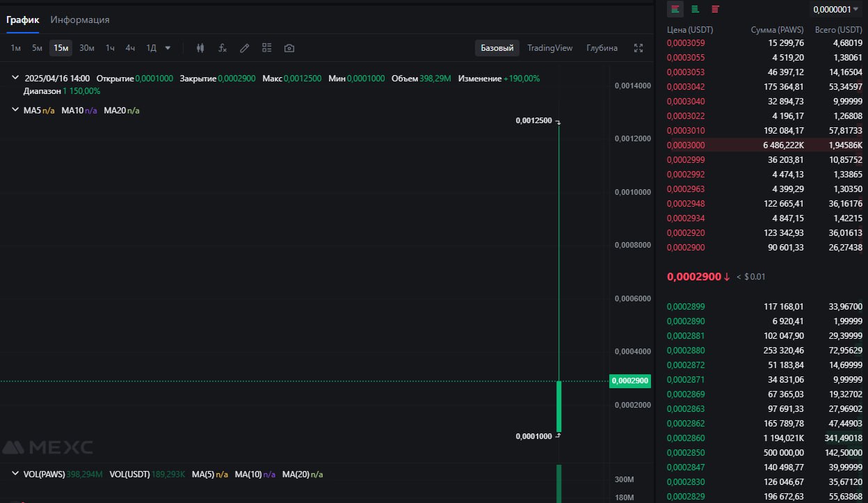Select the 1м timeframe
Viewport: 868px width, 503px height.
coord(16,48)
